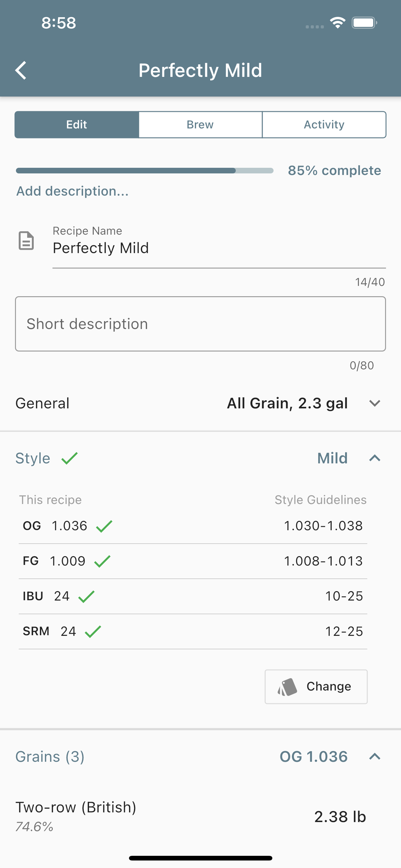Tap the SRM 24 green checkmark
Viewport: 401px width, 868px height.
[93, 631]
